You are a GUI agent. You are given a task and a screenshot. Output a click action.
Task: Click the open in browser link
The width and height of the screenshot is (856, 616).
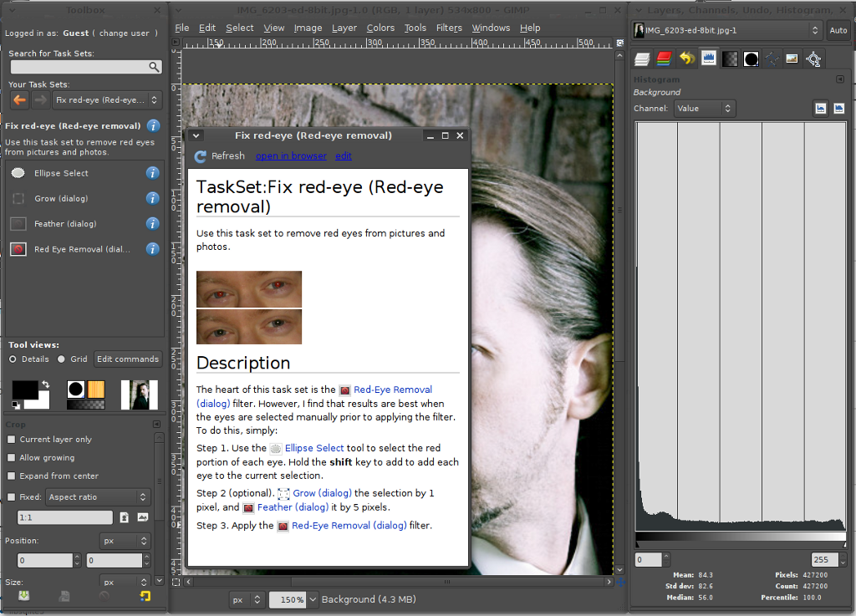291,156
